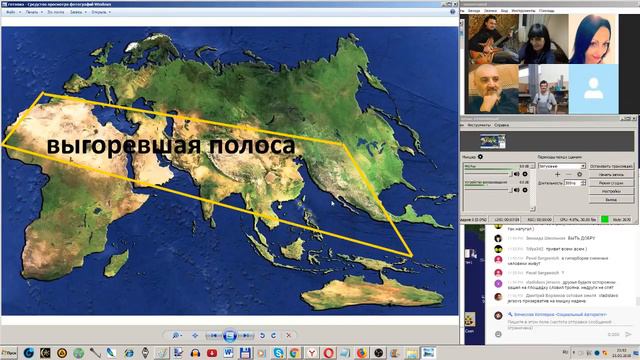The height and width of the screenshot is (360, 640).
Task: Remove a transition with the minus icon
Action: 569,174
